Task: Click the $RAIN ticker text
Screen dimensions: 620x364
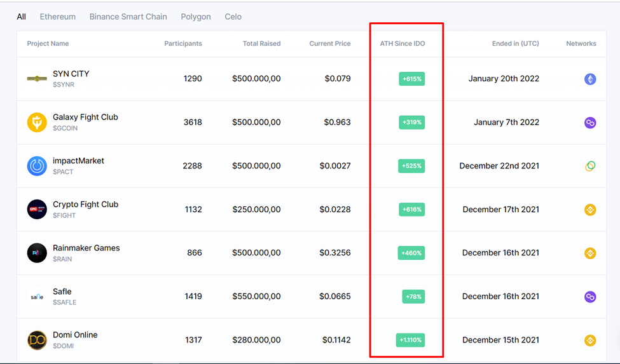Action: click(62, 259)
